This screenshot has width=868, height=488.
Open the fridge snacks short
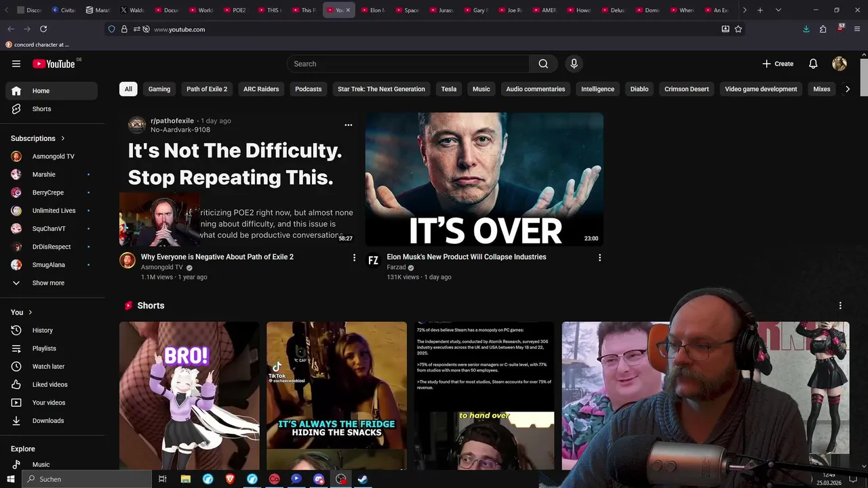coord(336,396)
